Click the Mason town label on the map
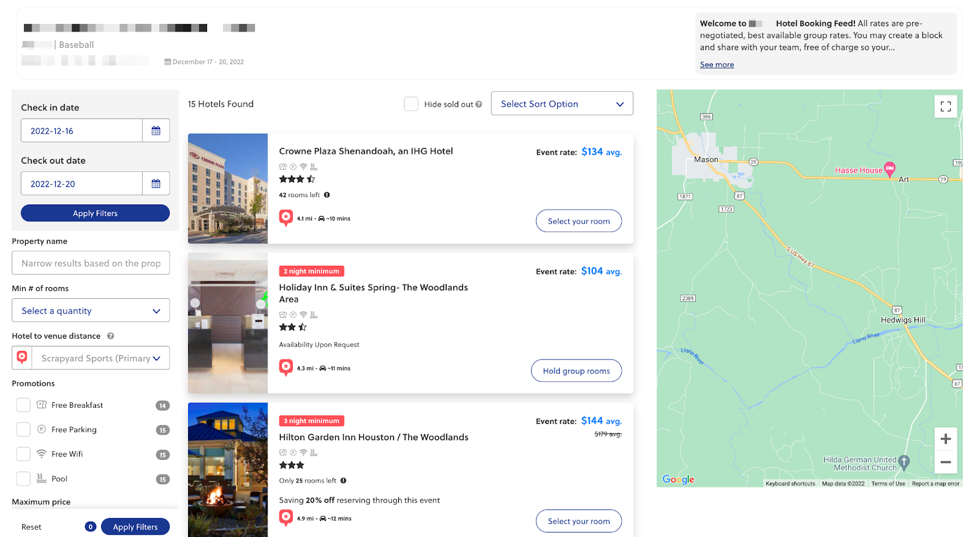980x537 pixels. point(706,160)
